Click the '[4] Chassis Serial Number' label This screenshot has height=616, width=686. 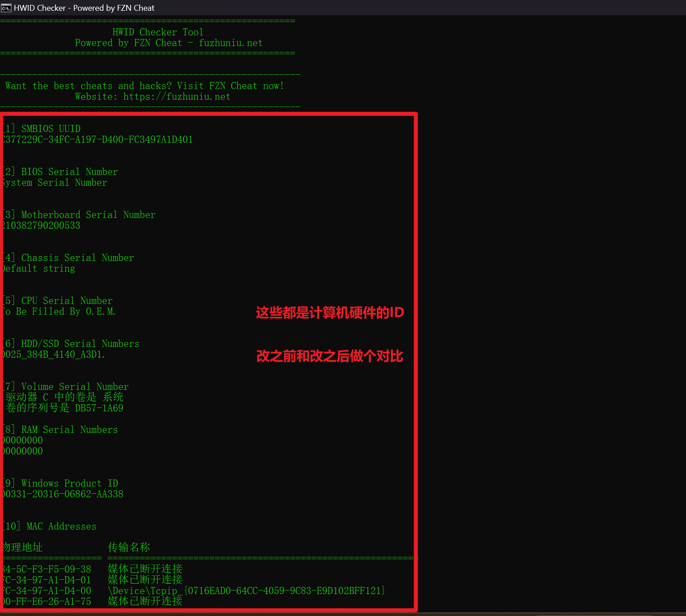(x=68, y=258)
